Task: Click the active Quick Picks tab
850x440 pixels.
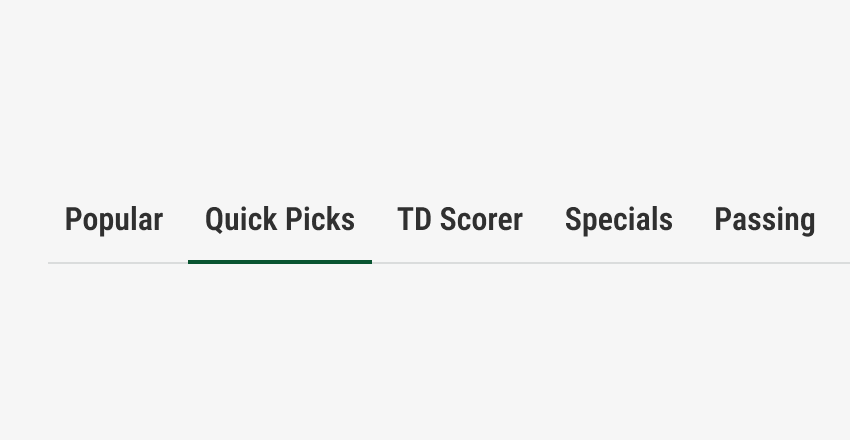Action: point(280,220)
